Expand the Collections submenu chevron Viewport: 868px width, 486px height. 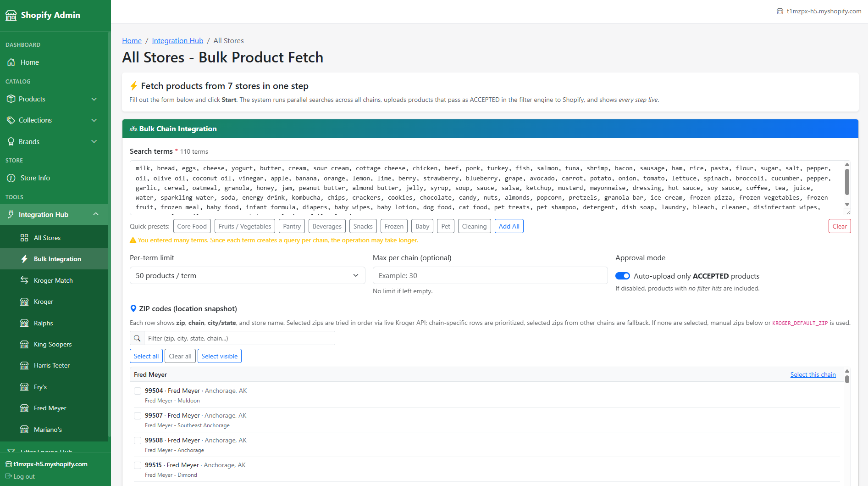(x=94, y=120)
